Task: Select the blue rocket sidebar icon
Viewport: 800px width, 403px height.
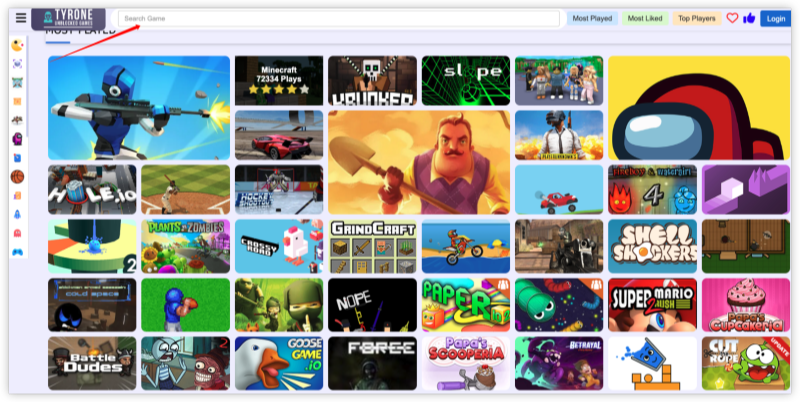Action: pos(17,214)
